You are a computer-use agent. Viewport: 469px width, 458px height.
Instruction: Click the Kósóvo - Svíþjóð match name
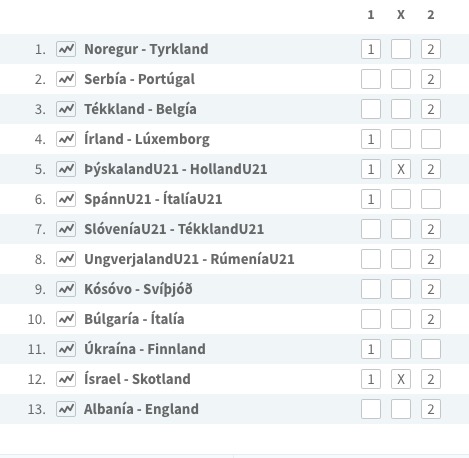tap(138, 289)
